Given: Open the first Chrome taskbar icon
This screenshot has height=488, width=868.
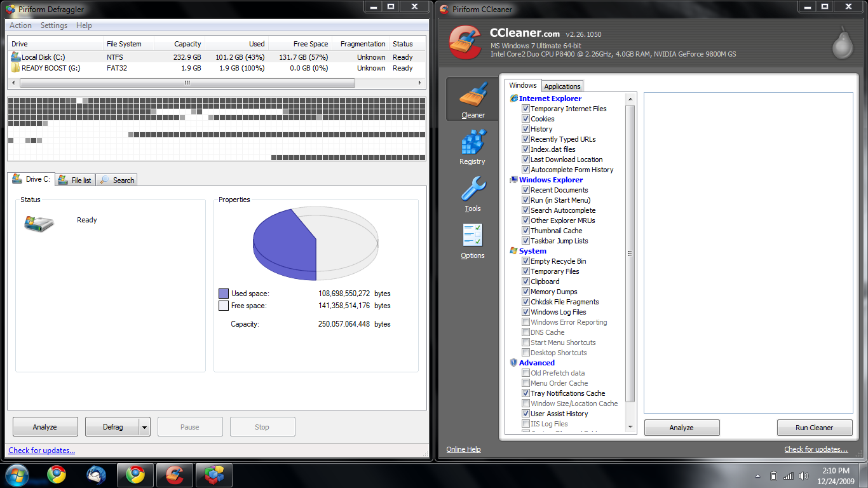Looking at the screenshot, I should (57, 475).
